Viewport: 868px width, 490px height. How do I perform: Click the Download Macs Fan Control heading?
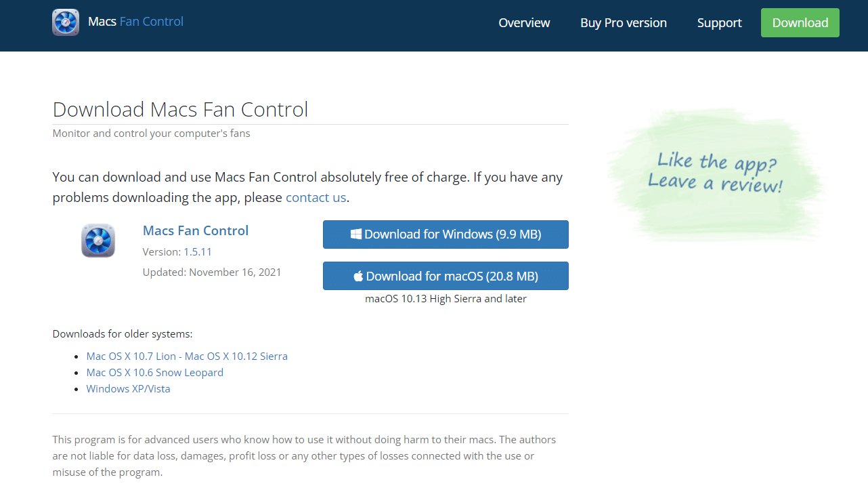(180, 109)
